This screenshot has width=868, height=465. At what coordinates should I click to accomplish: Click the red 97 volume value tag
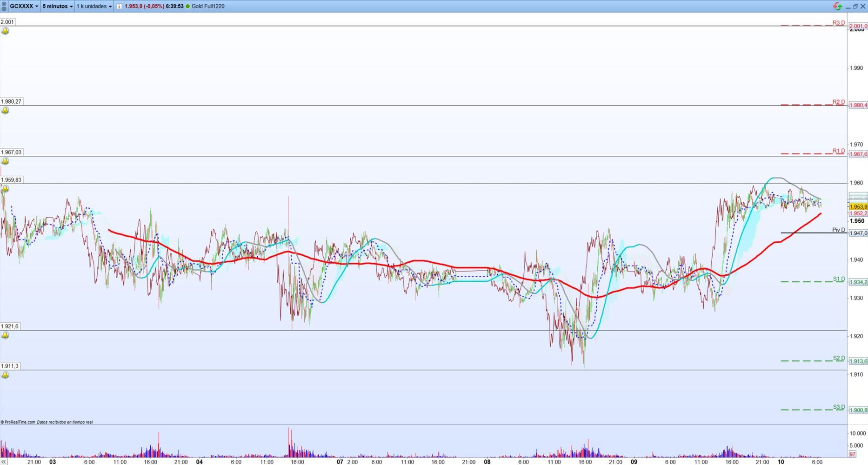[x=853, y=454]
